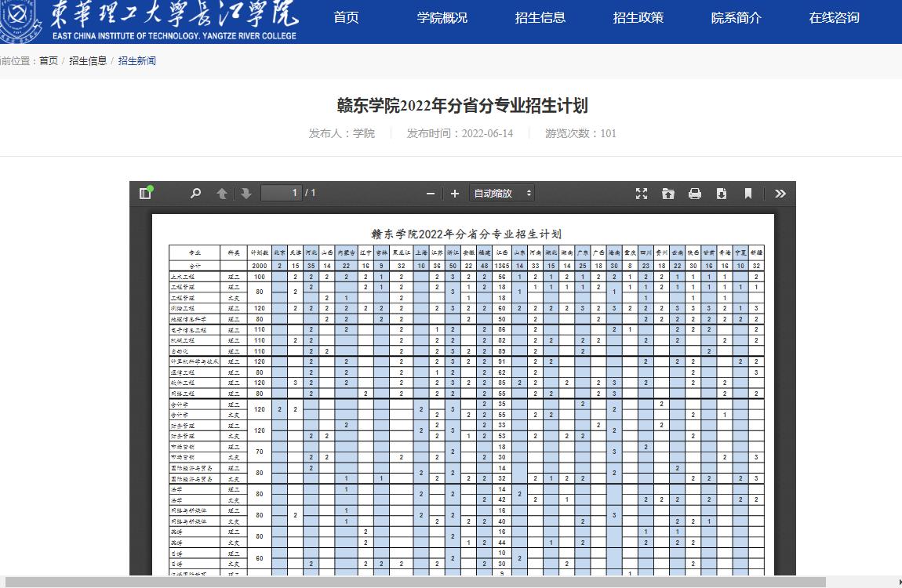Click the 发布人：学院 text

pos(342,133)
